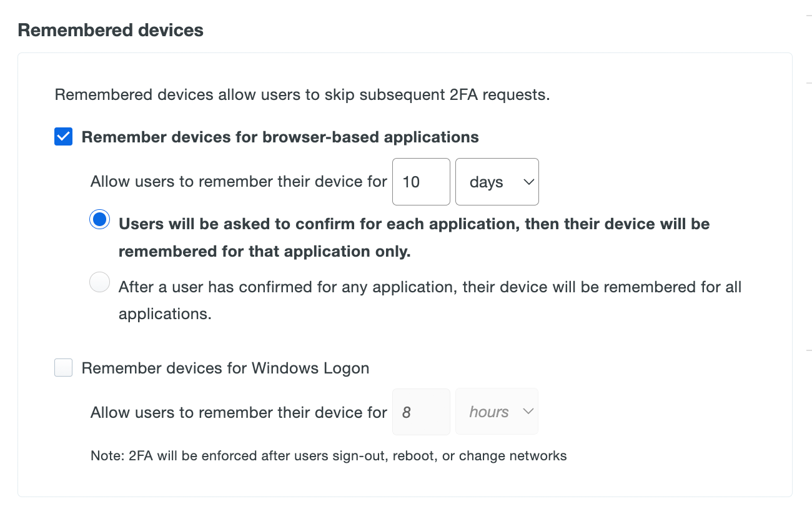Image resolution: width=812 pixels, height=514 pixels.
Task: Click the browser-based applications bold label text
Action: point(281,137)
